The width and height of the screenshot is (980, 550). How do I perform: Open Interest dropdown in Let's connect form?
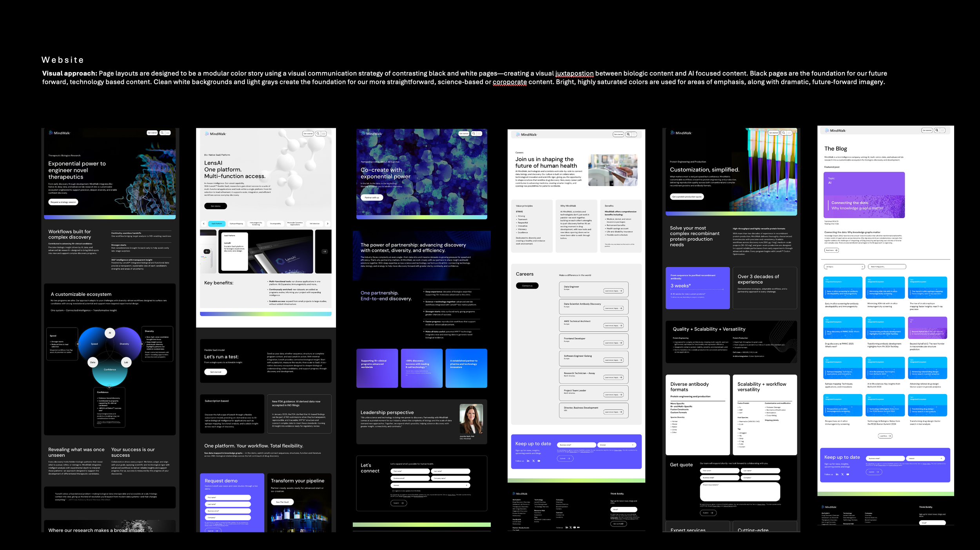tap(430, 485)
